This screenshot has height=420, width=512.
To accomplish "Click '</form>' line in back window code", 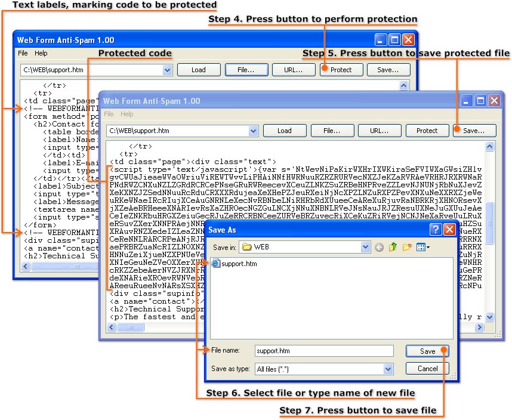I will 40,225.
